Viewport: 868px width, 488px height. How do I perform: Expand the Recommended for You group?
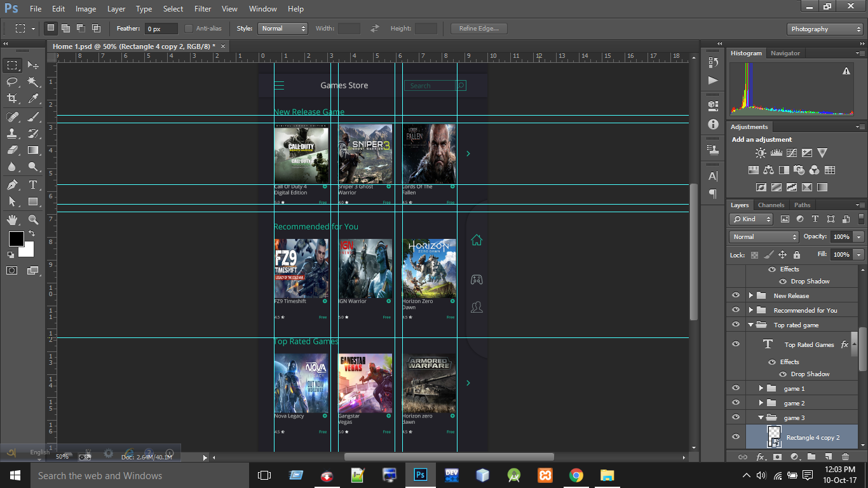(751, 310)
